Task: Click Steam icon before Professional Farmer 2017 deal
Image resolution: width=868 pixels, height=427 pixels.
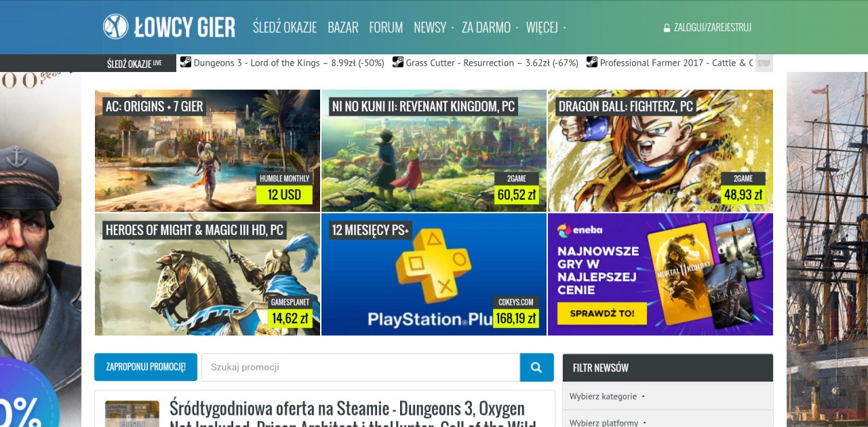Action: tap(592, 62)
